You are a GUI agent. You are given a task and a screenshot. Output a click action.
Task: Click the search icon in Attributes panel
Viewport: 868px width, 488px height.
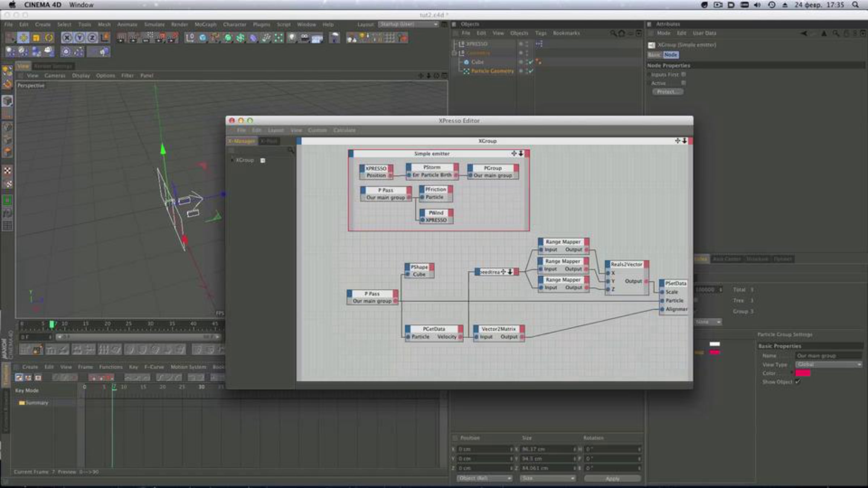(835, 33)
